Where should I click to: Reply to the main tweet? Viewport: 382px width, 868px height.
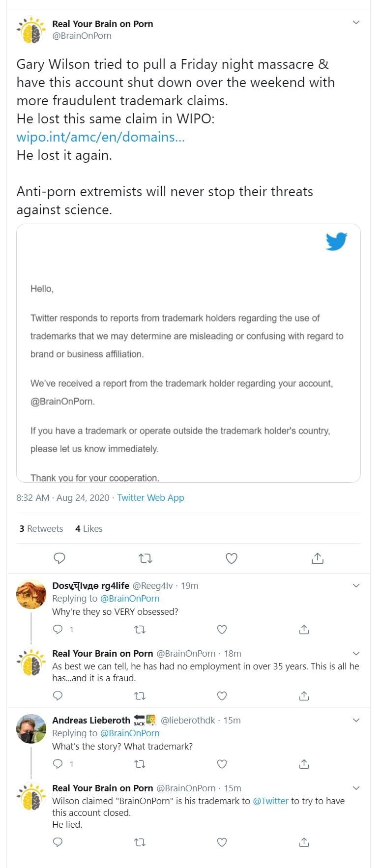[x=59, y=558]
